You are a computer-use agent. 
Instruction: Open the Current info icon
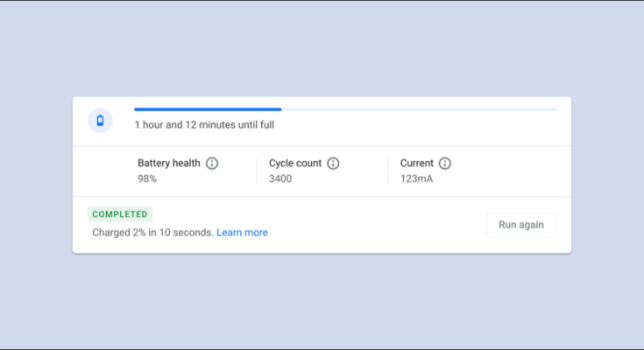pos(445,164)
